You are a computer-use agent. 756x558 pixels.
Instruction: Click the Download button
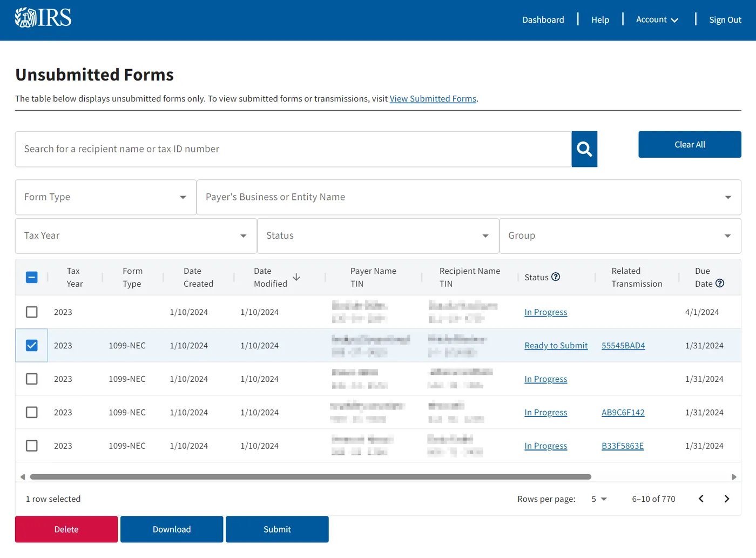[172, 529]
